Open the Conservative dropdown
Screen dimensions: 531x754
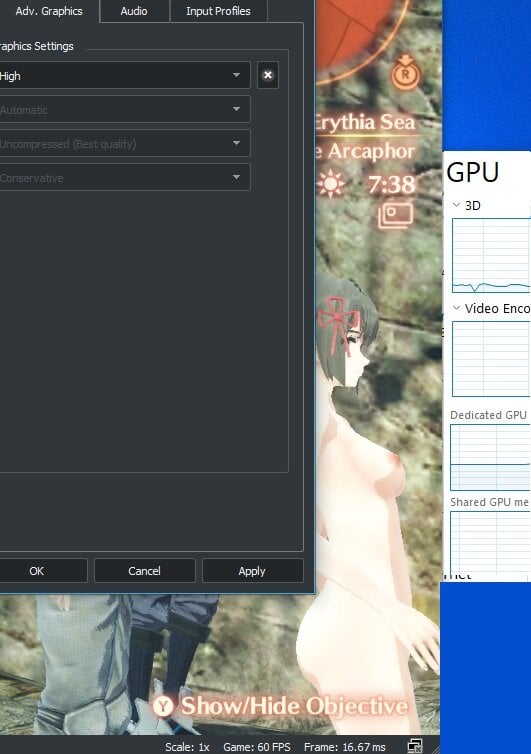[124, 177]
